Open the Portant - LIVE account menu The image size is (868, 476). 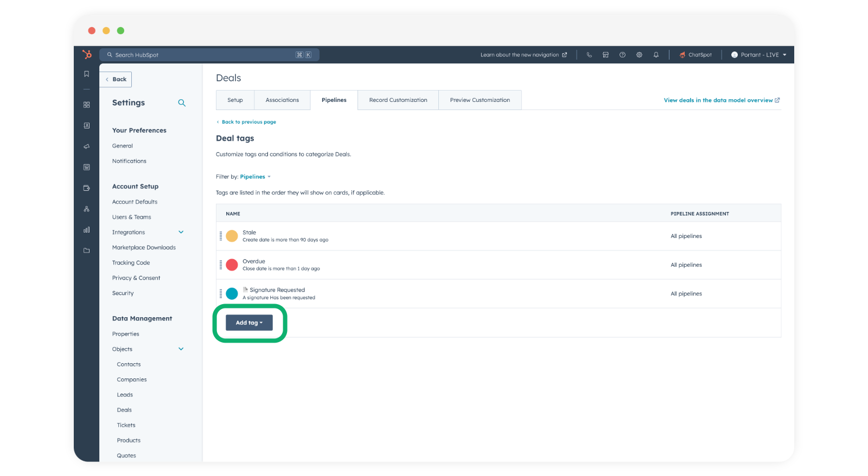pos(758,55)
